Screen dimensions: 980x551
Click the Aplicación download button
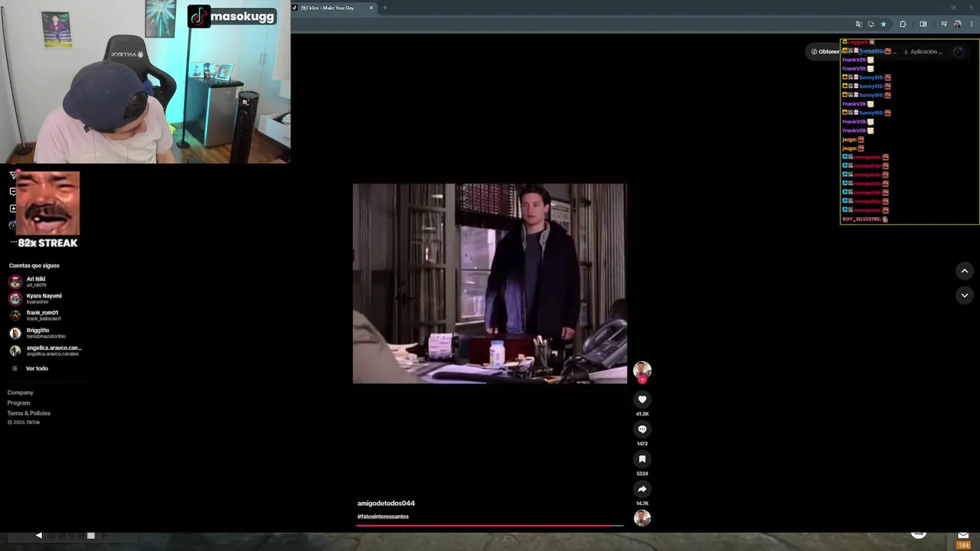(923, 51)
